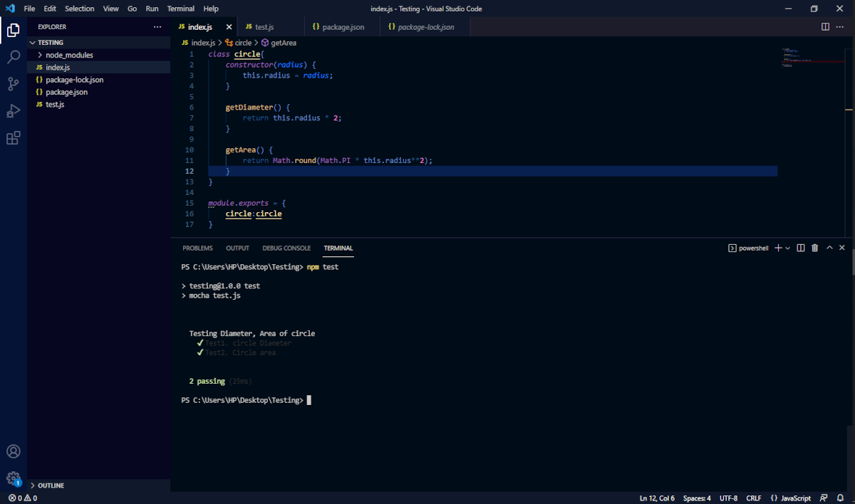Select the Run and Debug icon
The image size is (855, 504).
click(14, 111)
